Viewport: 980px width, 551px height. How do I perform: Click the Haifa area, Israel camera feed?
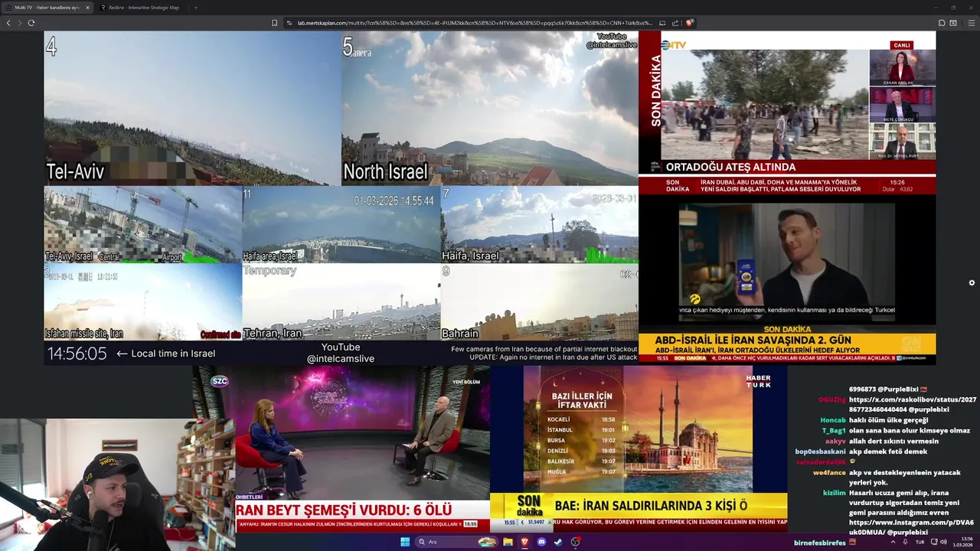(x=341, y=225)
